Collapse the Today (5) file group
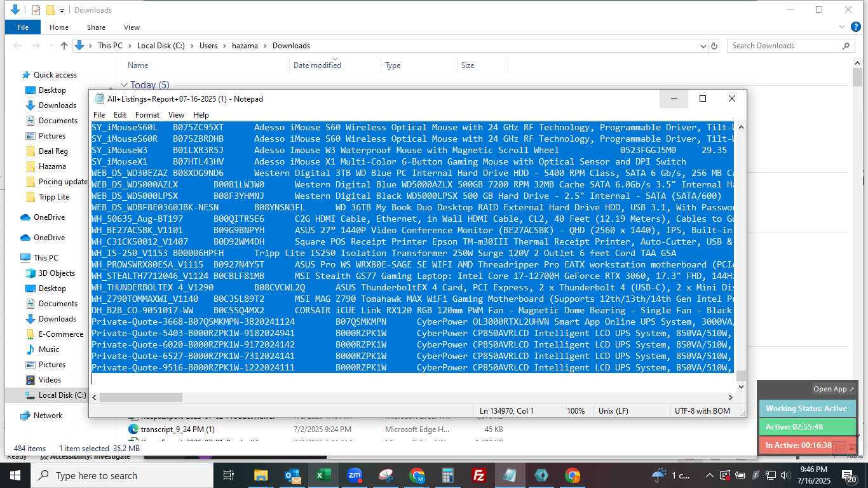868x488 pixels. point(125,85)
